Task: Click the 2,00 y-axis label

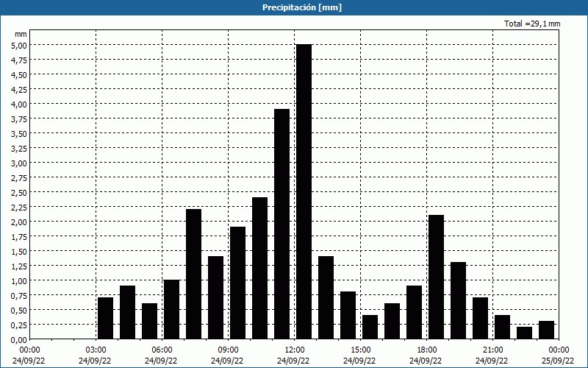Action: tap(19, 222)
